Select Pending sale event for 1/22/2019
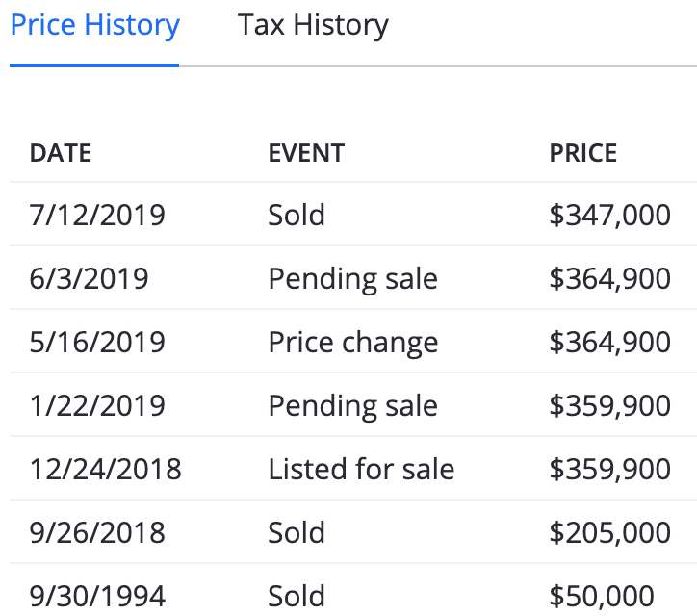This screenshot has width=697, height=616. click(x=353, y=407)
